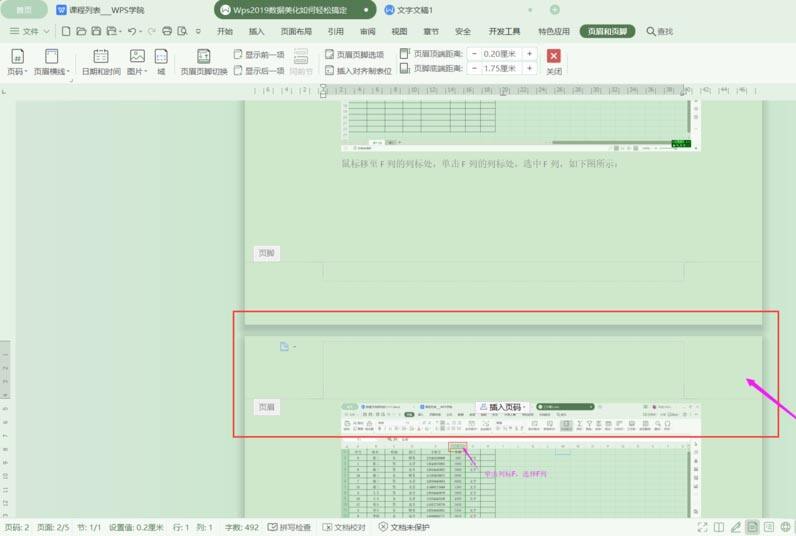This screenshot has width=796, height=536.
Task: Insert a 图片 picture into the header
Action: pyautogui.click(x=137, y=62)
